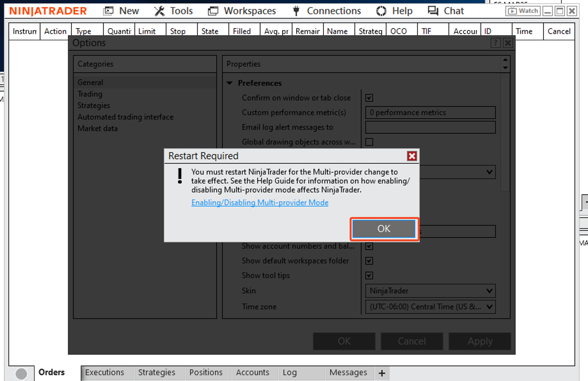Switch to the Executions tab
This screenshot has width=588, height=381.
pos(105,372)
